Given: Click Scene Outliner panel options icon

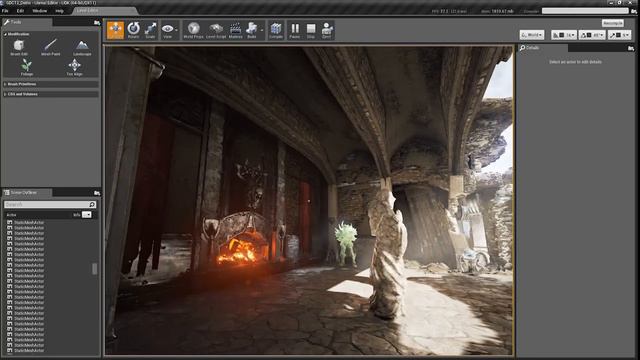Looking at the screenshot, I should 97,193.
